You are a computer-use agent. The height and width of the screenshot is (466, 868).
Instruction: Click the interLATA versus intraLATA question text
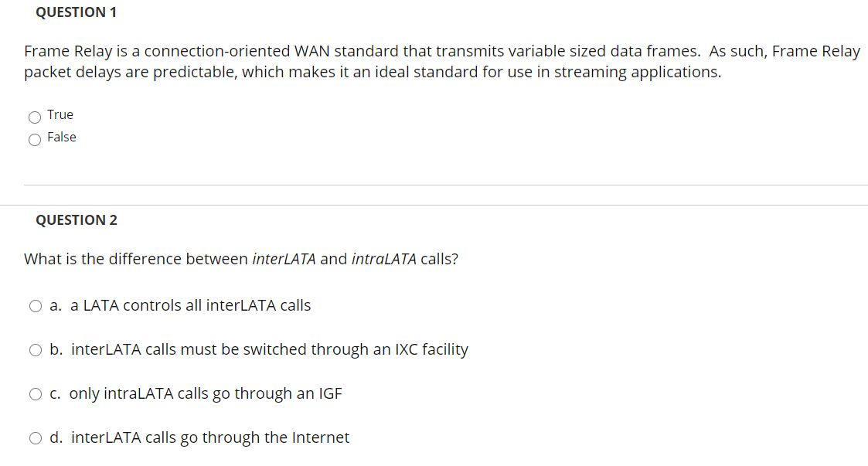pos(240,260)
